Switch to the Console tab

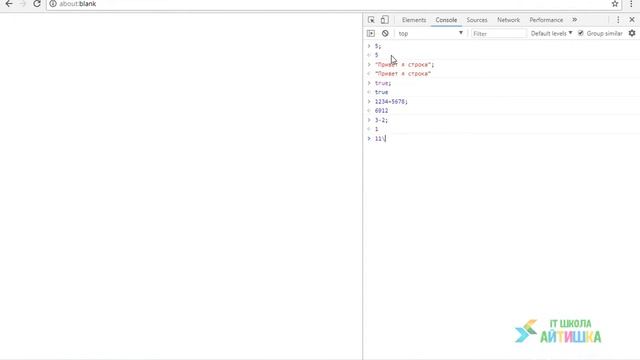coord(446,20)
